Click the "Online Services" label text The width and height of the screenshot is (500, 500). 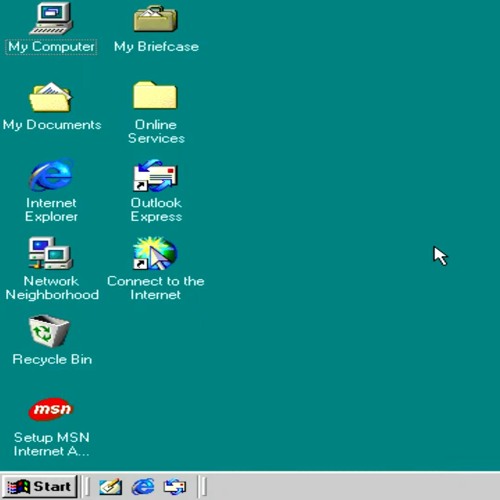click(156, 131)
